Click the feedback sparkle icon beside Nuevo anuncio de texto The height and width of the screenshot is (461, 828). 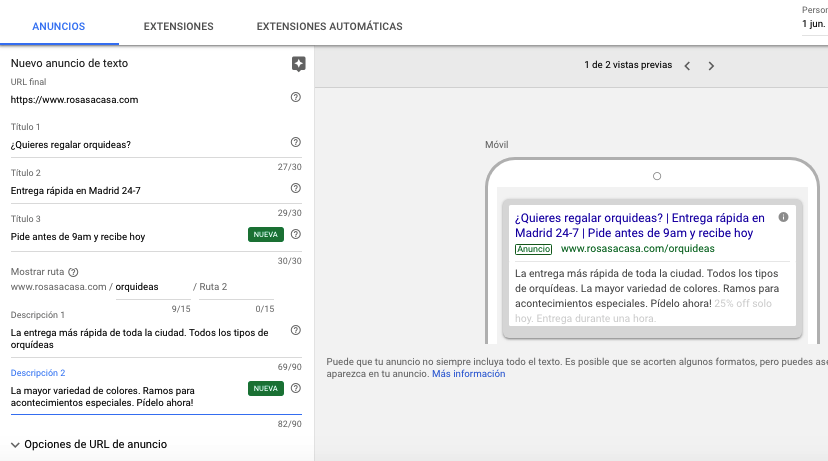pyautogui.click(x=298, y=64)
